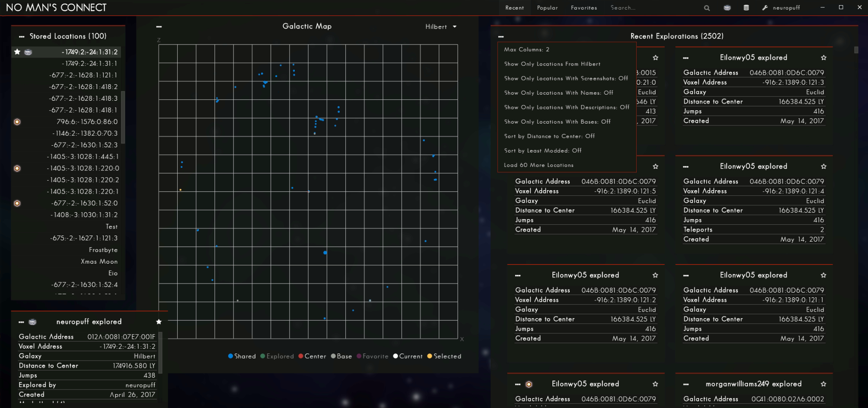This screenshot has height=408, width=868.
Task: Toggle Show Only Locations With Screenshots
Action: click(566, 78)
